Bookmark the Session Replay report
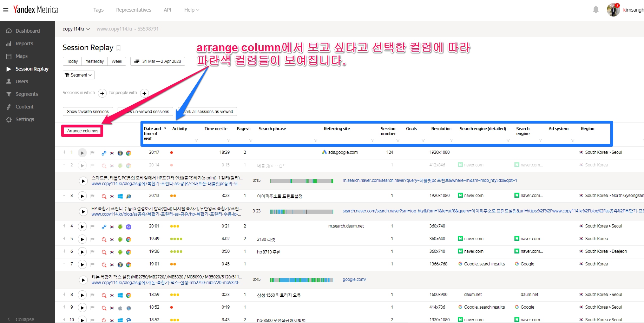This screenshot has width=644, height=323. point(119,48)
